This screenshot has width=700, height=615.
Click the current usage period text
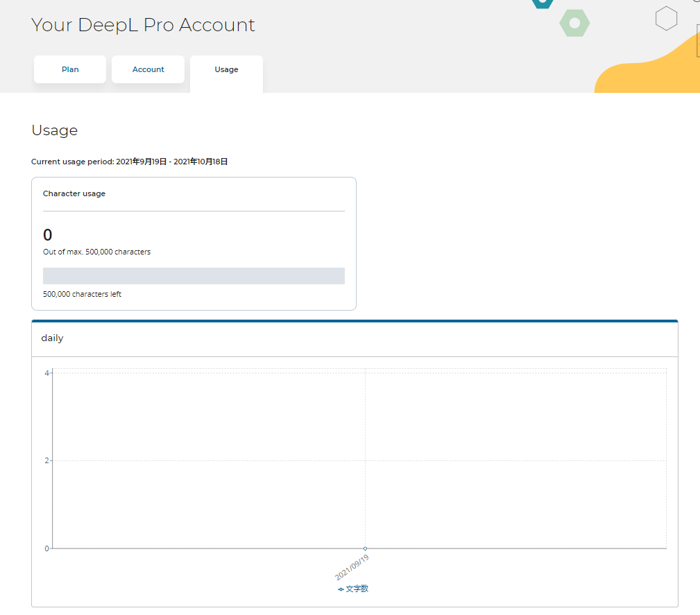pos(130,162)
